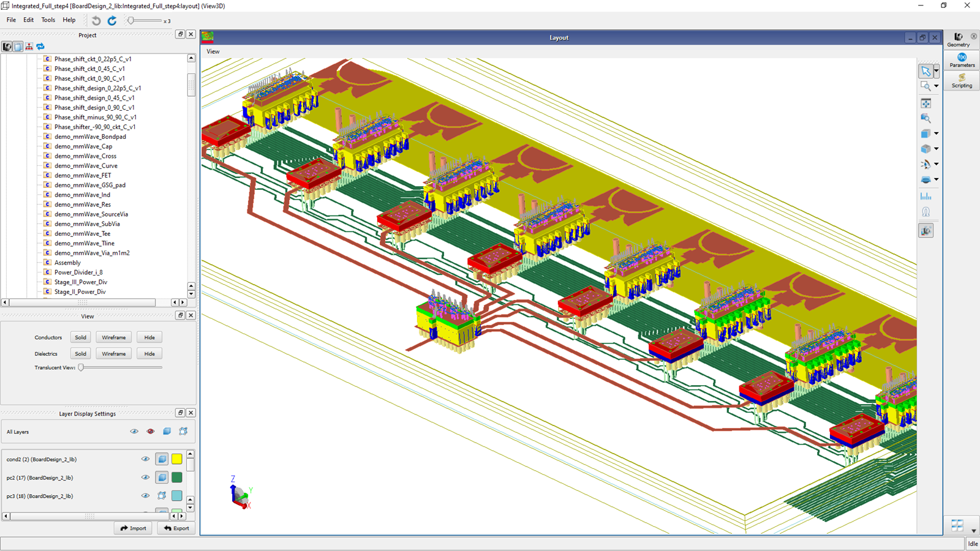980x551 pixels.
Task: Select the arrow selection tool in the 3D toolbar
Action: click(925, 71)
